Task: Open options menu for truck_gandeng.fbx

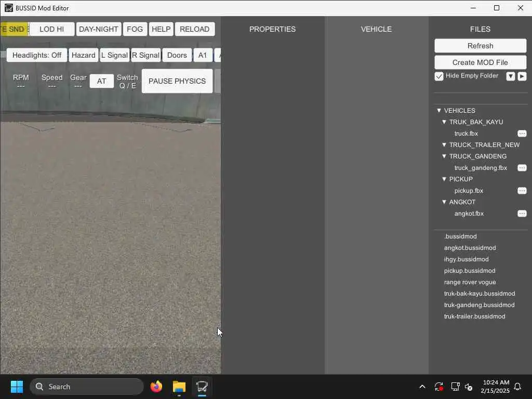Action: (x=522, y=168)
